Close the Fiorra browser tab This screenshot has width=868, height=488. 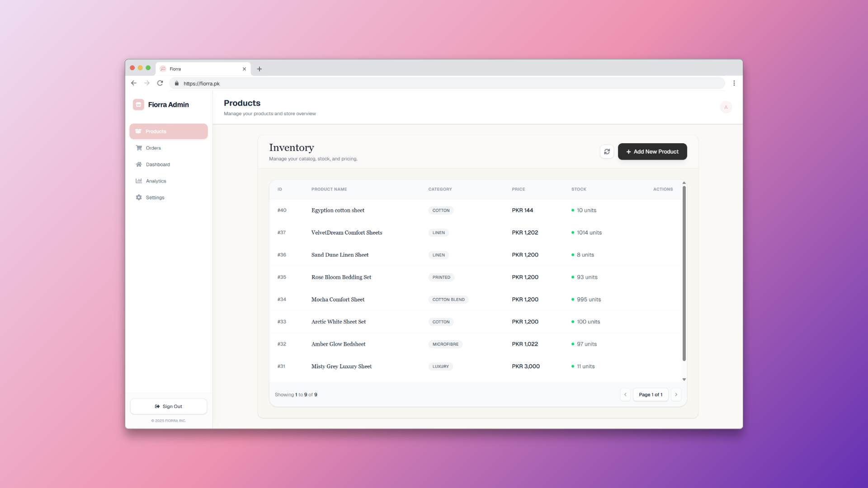pos(244,69)
